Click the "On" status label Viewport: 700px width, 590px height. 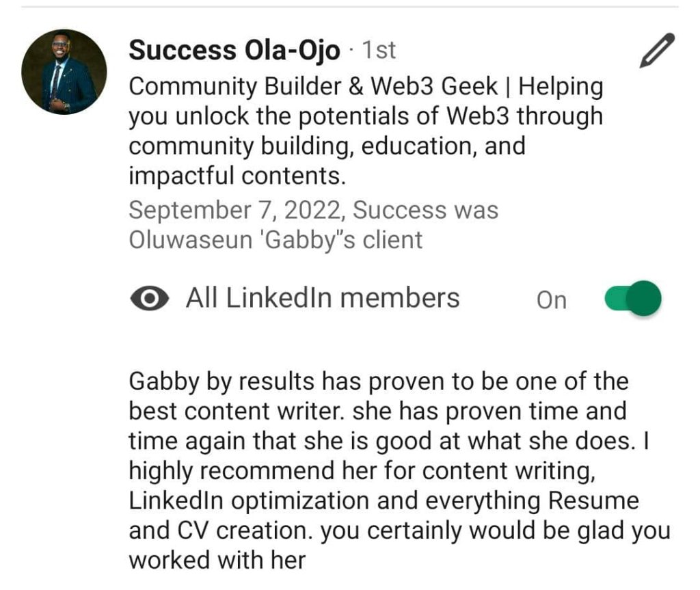(x=552, y=300)
